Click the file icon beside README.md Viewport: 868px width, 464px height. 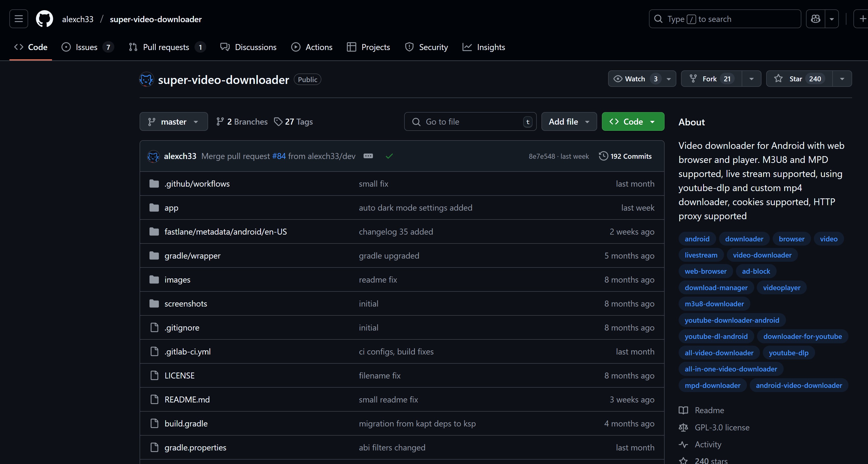pyautogui.click(x=154, y=399)
